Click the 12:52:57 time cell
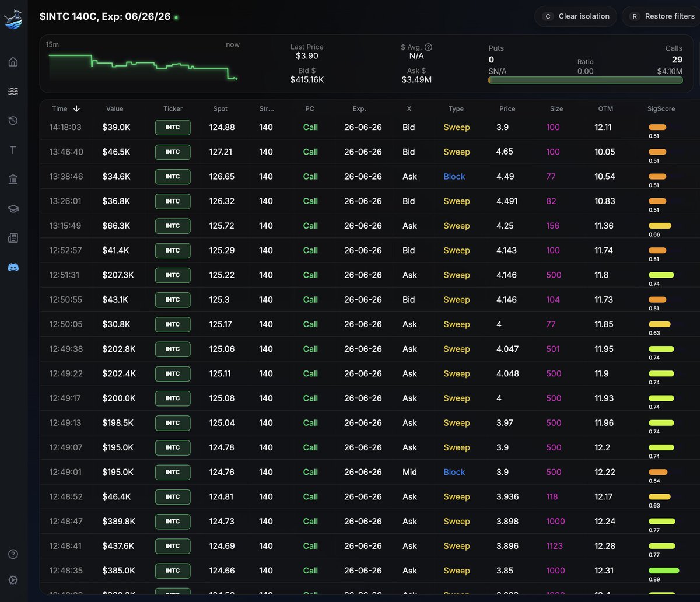The image size is (700, 602). point(65,250)
